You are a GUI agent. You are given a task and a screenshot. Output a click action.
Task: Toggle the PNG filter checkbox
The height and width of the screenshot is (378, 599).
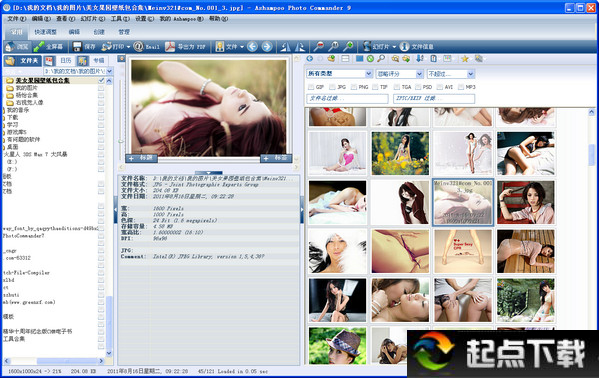[x=354, y=87]
